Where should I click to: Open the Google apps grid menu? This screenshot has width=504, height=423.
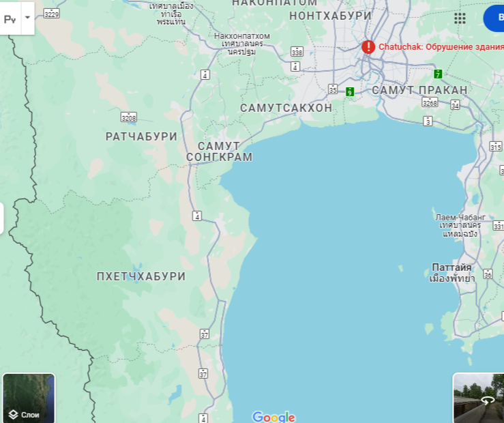click(460, 18)
